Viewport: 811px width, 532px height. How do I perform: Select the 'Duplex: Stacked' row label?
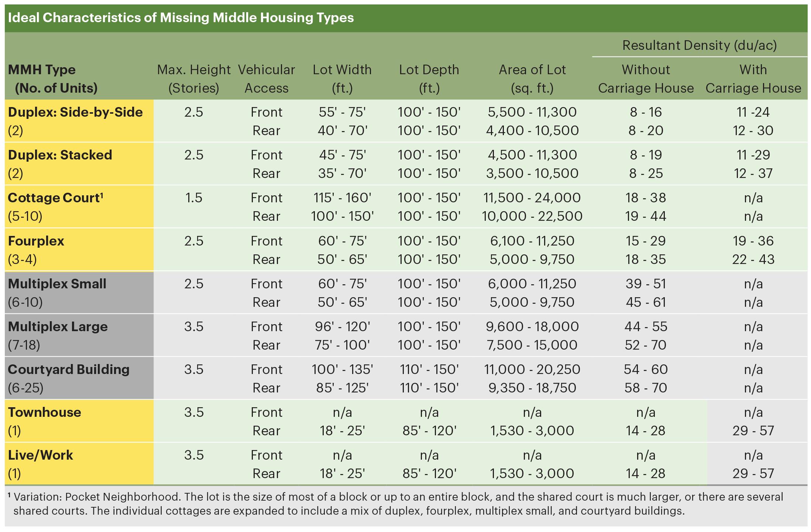coord(60,155)
